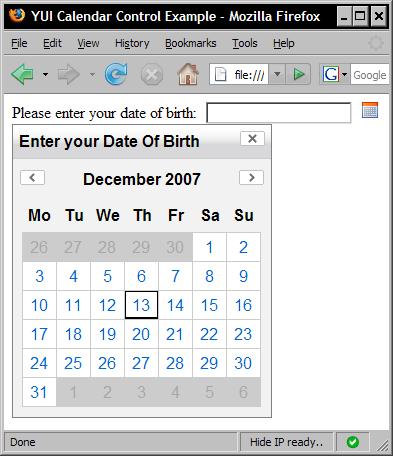393x456 pixels.
Task: Select December 13 in the calendar
Action: (x=141, y=305)
